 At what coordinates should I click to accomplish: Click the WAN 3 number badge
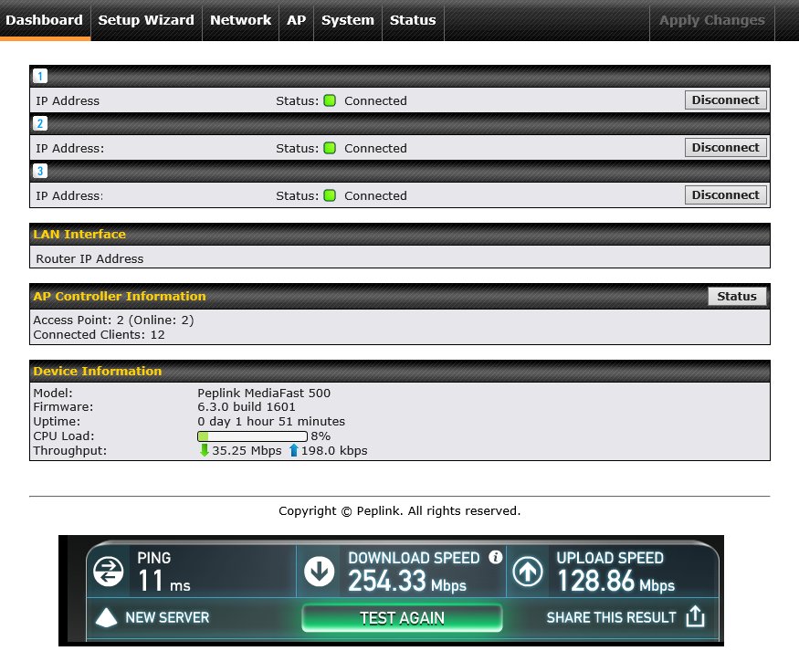(40, 171)
